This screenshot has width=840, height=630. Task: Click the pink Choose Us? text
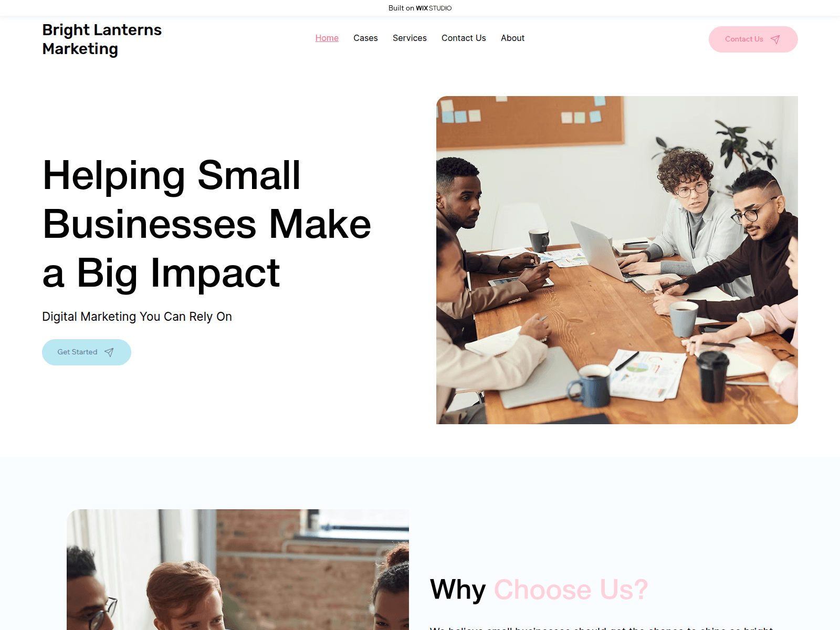[x=571, y=590]
